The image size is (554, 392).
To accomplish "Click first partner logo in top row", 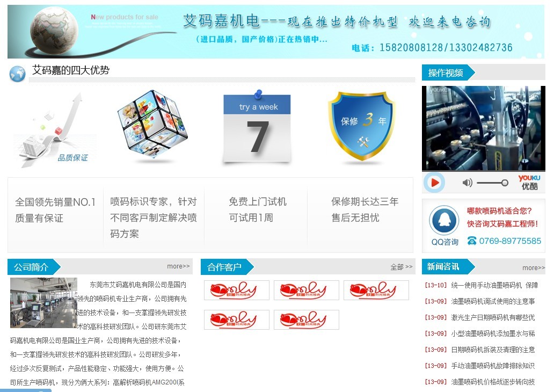I will point(237,290).
